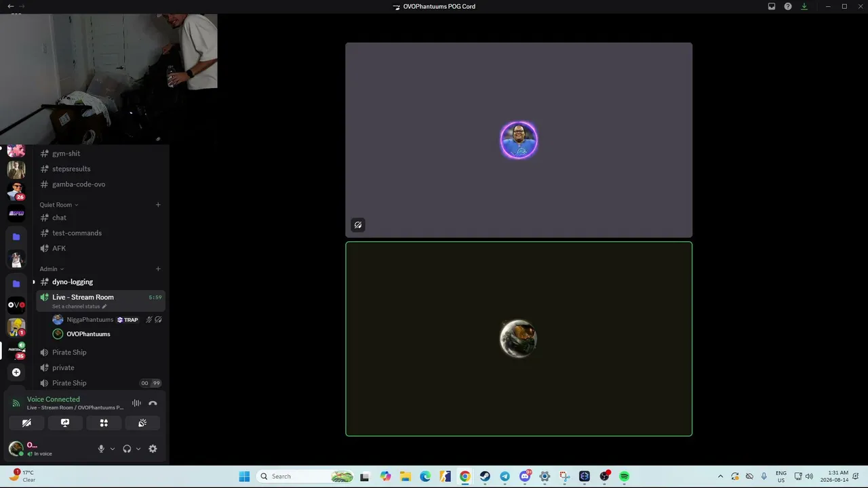868x488 pixels.
Task: Open the gamba-code-ovo channel
Action: (x=100, y=184)
